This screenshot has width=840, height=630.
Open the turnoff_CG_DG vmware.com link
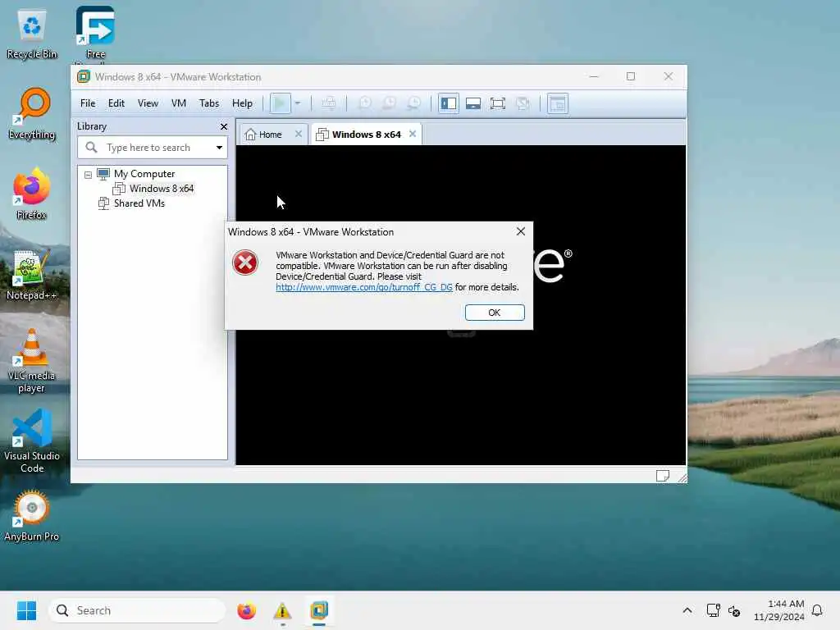click(x=363, y=287)
